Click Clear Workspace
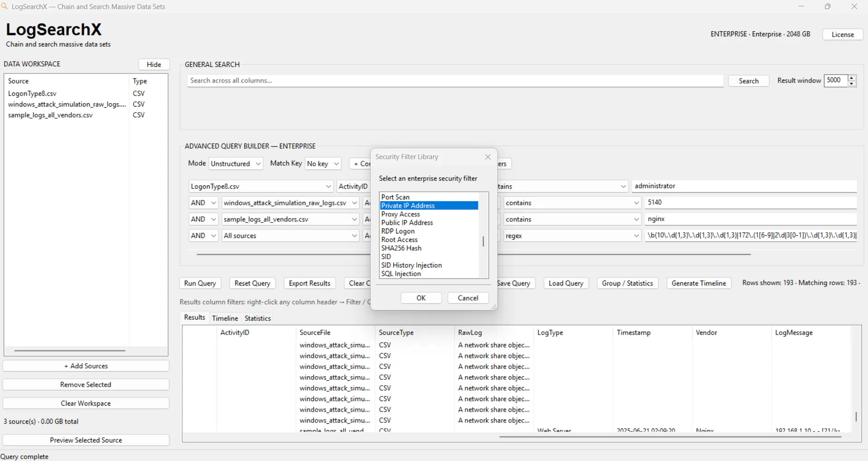Image resolution: width=868 pixels, height=461 pixels. tap(86, 403)
